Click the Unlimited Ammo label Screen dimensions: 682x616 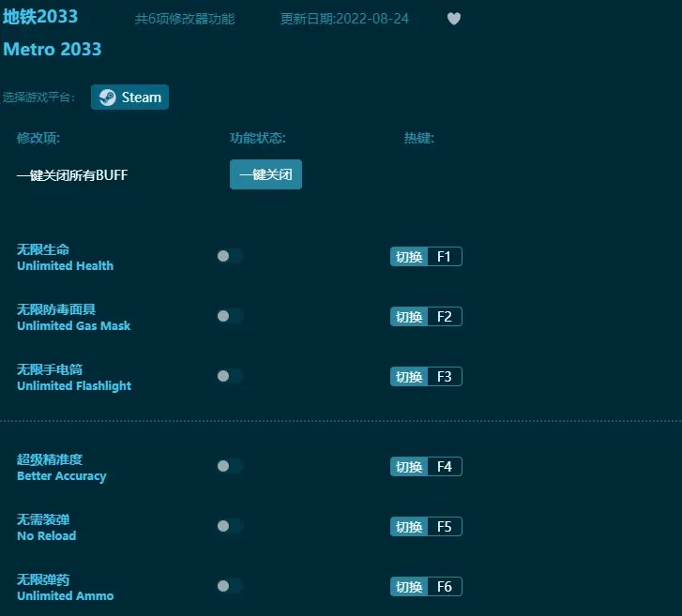66,595
